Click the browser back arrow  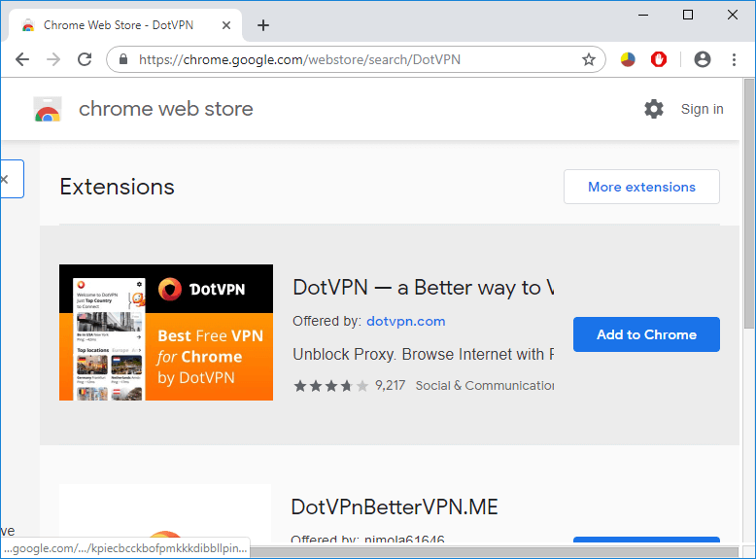pos(22,59)
